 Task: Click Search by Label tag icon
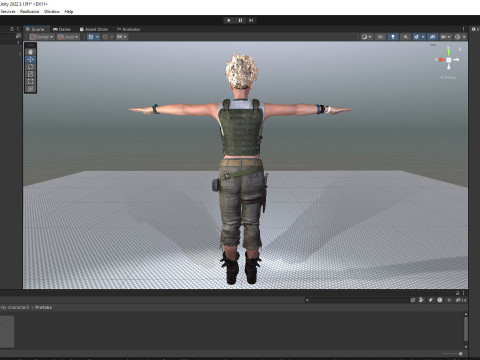coord(431,300)
